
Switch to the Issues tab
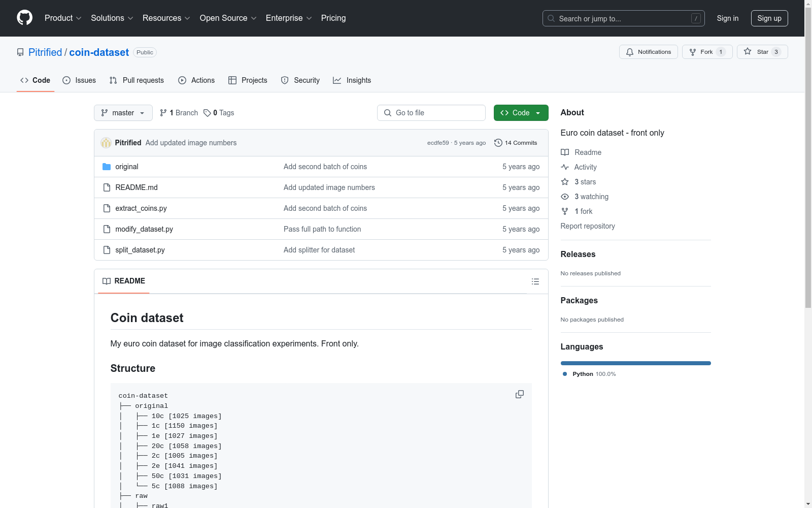click(x=79, y=80)
